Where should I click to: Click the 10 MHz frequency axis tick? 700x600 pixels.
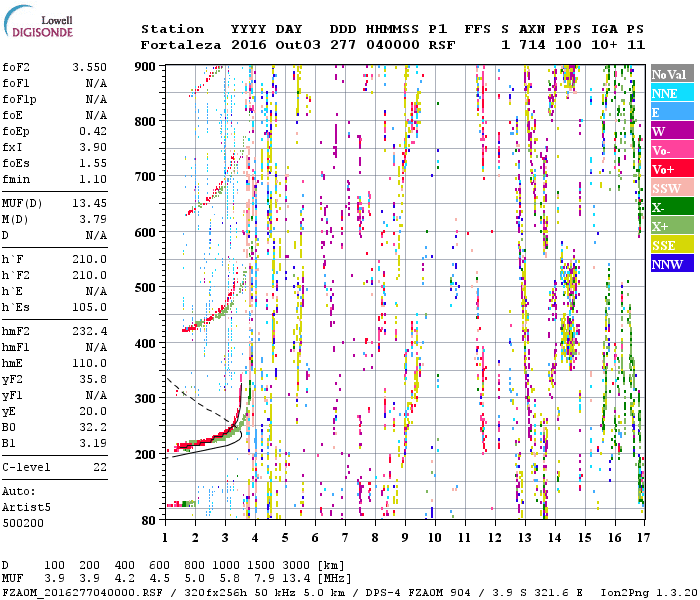[x=435, y=538]
